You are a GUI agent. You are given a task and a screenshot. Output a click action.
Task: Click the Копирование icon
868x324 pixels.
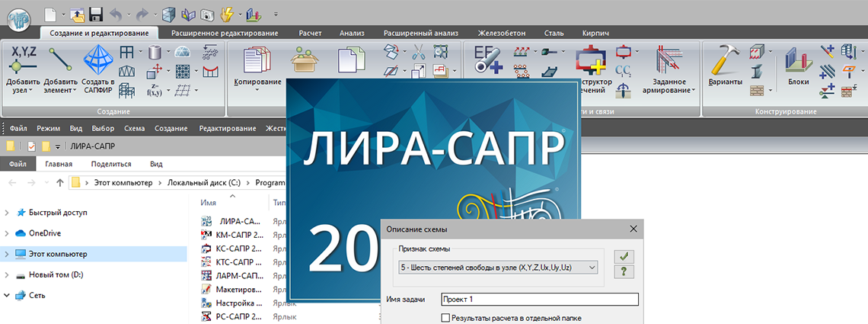pos(257,61)
